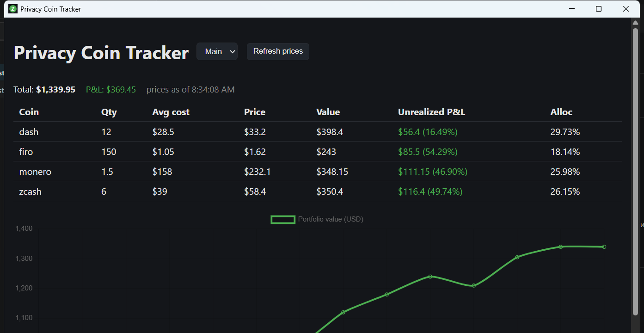Click monero average cost $158
The image size is (644, 333).
pos(162,172)
